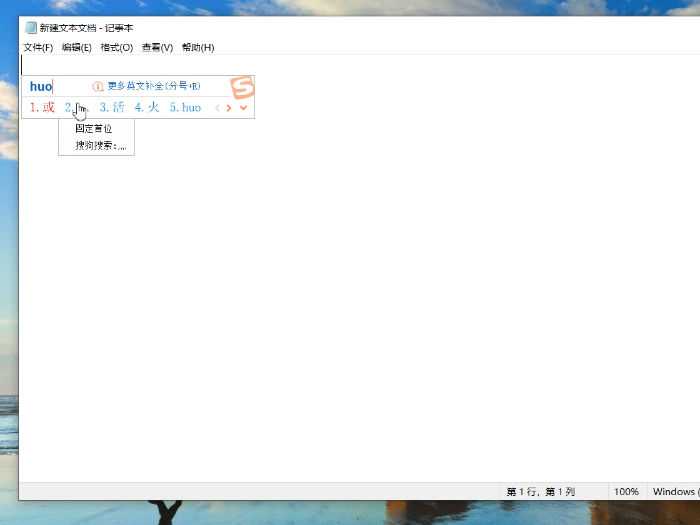The width and height of the screenshot is (700, 525).
Task: Open the 文件(F) menu
Action: [38, 47]
